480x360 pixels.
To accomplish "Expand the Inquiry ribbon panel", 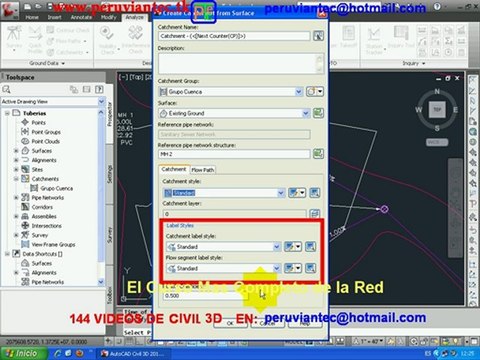I will coord(413,63).
